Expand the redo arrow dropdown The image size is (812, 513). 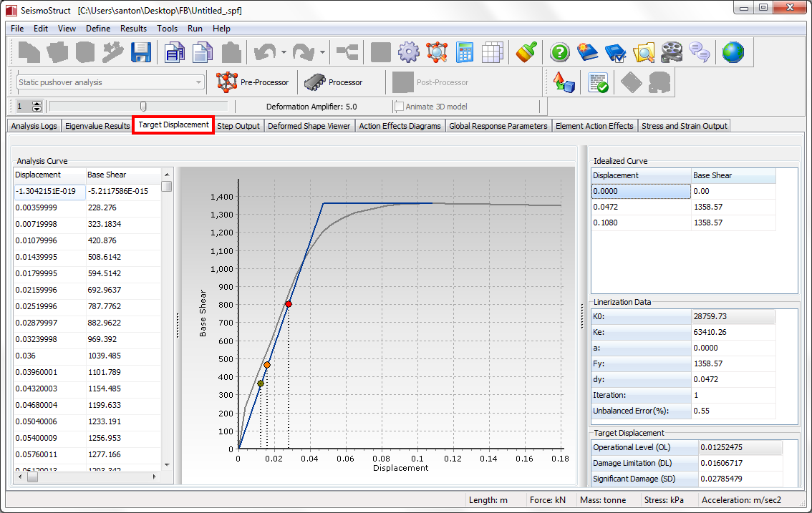tap(322, 52)
